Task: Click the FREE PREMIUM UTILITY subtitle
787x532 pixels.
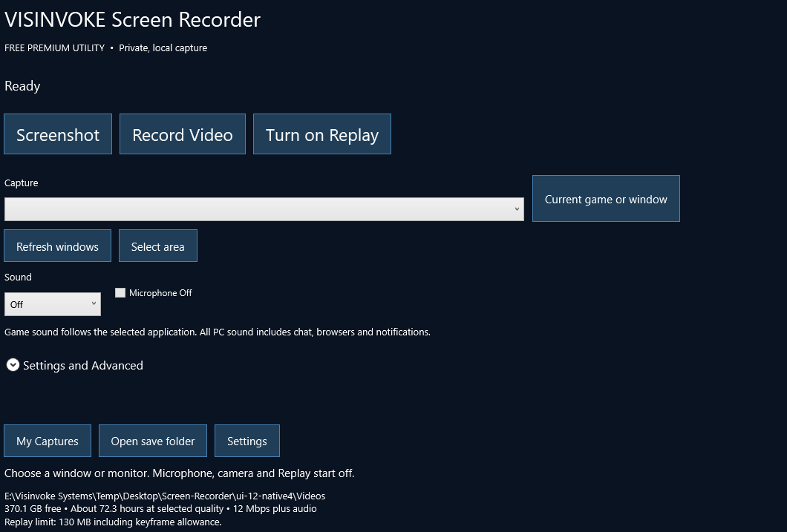Action: (x=55, y=48)
